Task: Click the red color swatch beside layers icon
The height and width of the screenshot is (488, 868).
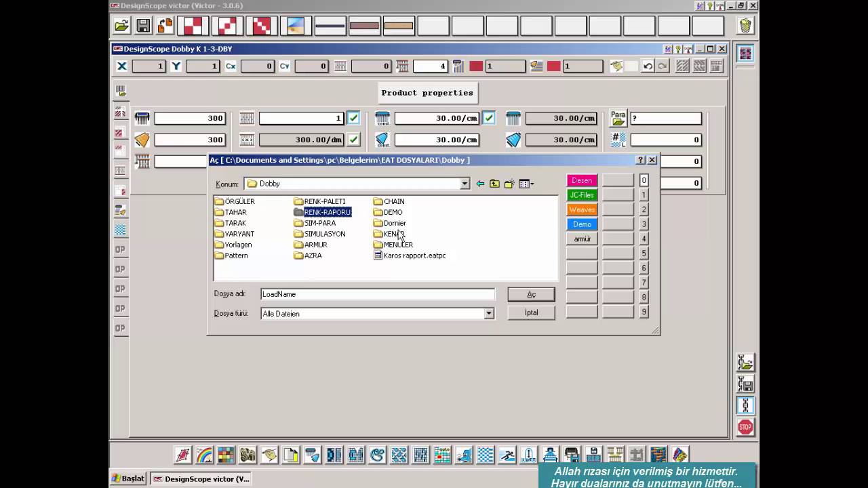Action: point(554,66)
